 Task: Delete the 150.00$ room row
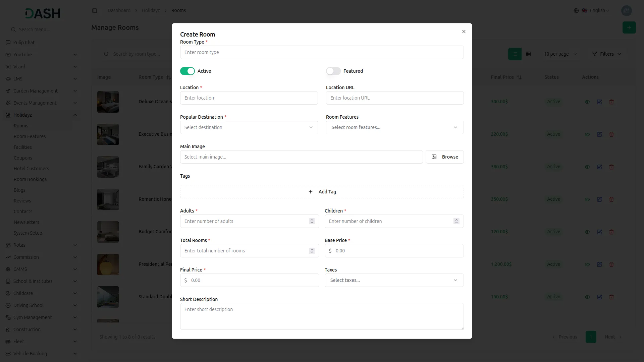tap(611, 297)
